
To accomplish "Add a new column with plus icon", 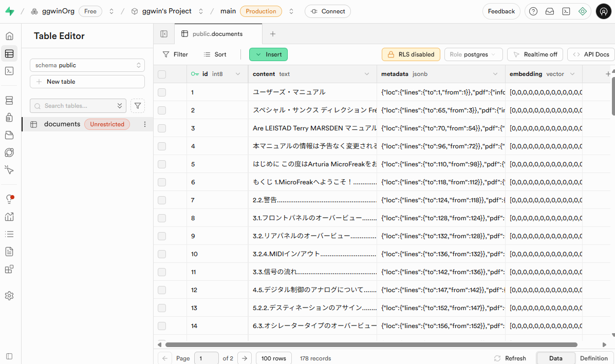I will click(608, 73).
